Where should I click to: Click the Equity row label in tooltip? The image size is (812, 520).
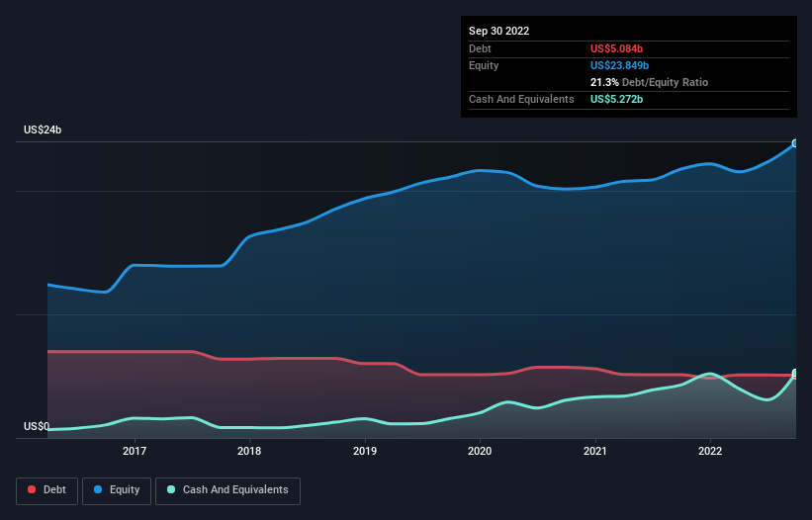484,65
